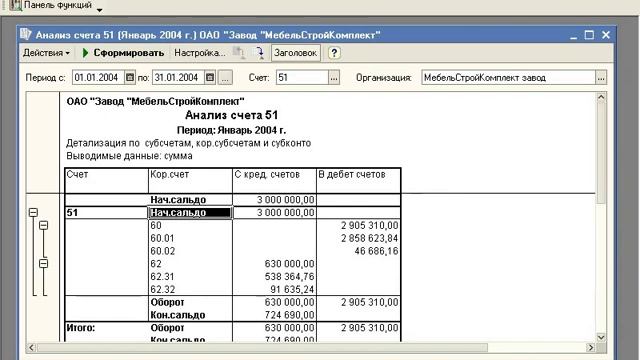Collapse the account 62 subgroup
640x360 pixels.
[44, 263]
